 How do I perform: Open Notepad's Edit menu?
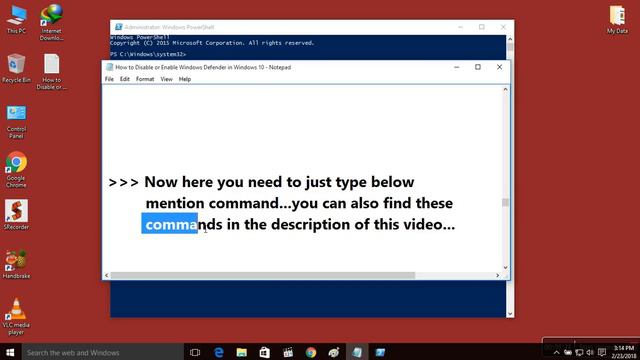[x=124, y=79]
